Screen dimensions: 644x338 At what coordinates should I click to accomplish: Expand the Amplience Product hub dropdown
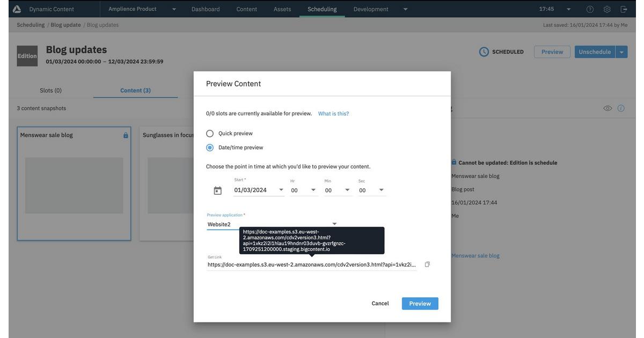(x=174, y=9)
